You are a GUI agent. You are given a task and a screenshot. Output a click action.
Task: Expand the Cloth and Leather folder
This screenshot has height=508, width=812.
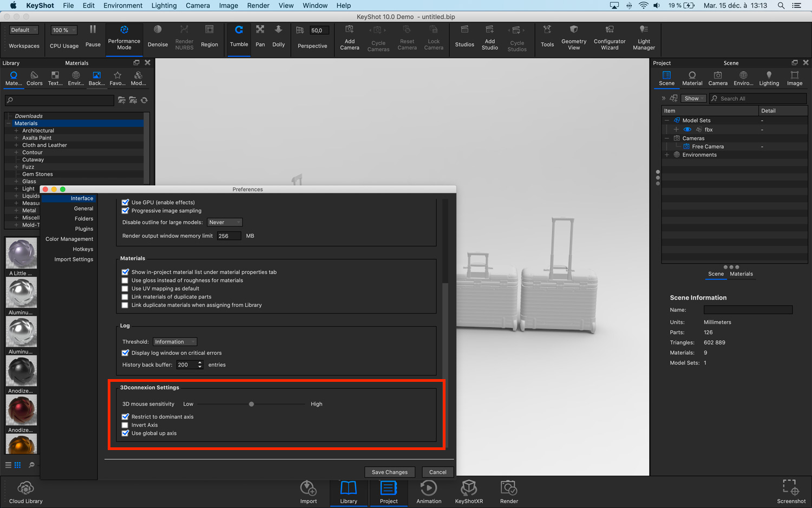pyautogui.click(x=16, y=145)
